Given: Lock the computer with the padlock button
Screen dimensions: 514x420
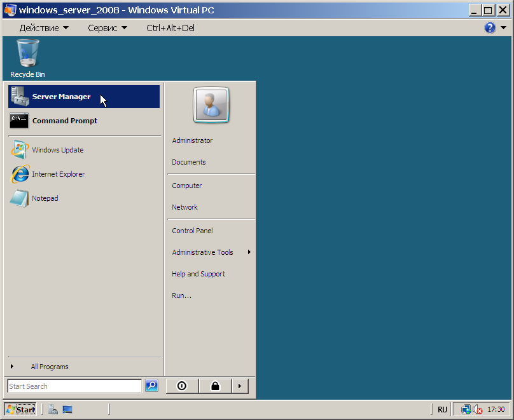Looking at the screenshot, I should point(216,386).
